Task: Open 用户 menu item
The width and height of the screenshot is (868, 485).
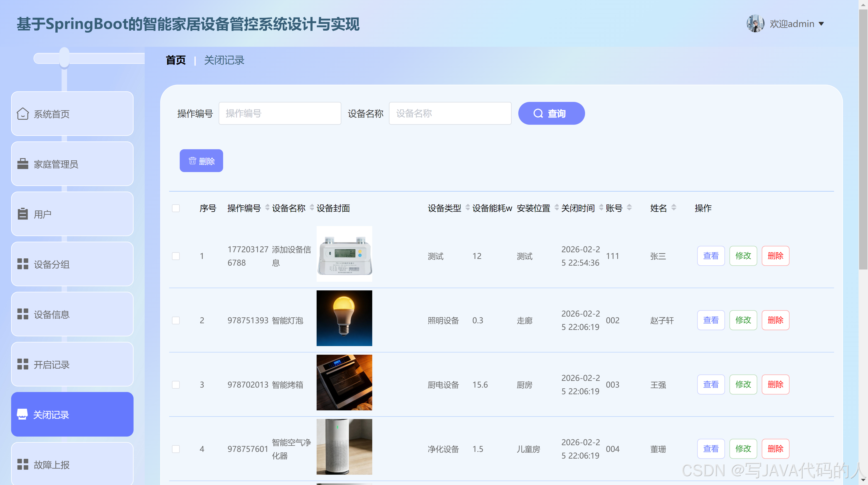Action: pyautogui.click(x=72, y=214)
